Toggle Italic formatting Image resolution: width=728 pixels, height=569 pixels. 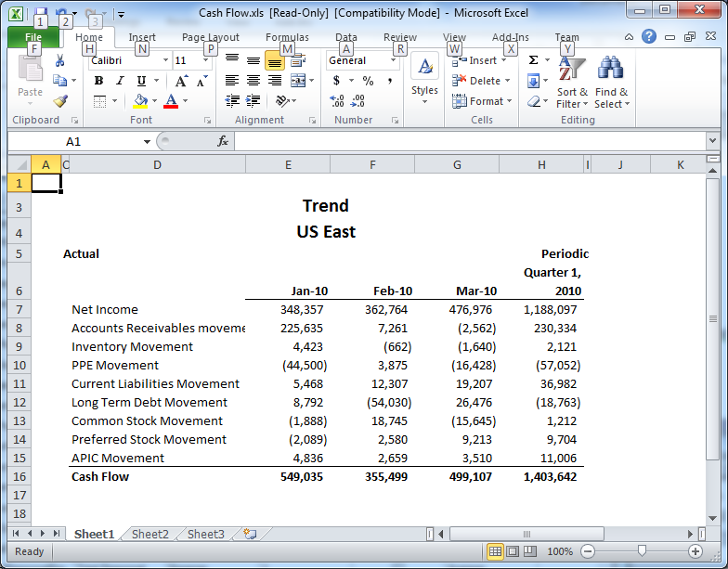coord(120,81)
